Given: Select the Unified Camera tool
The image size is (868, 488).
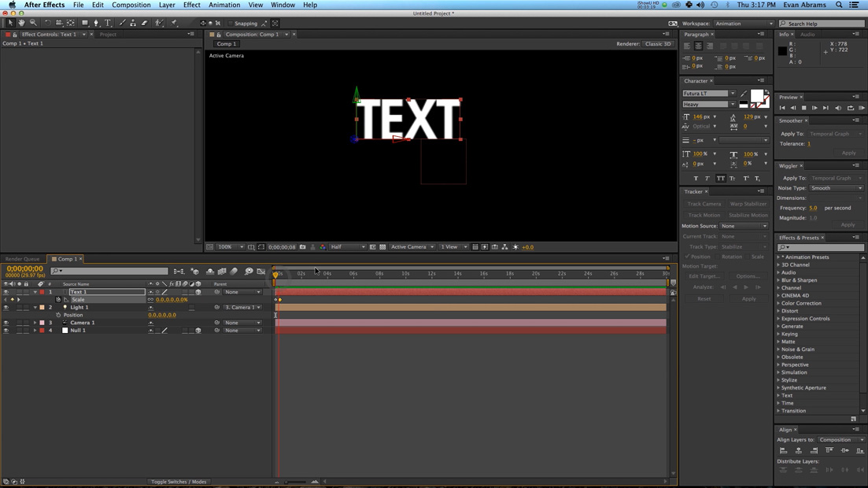Looking at the screenshot, I should 59,24.
